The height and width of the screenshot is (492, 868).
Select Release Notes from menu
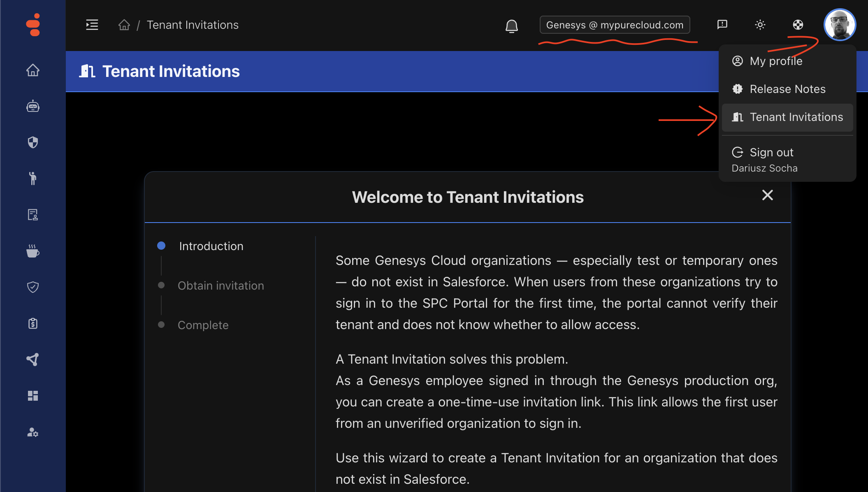(787, 89)
